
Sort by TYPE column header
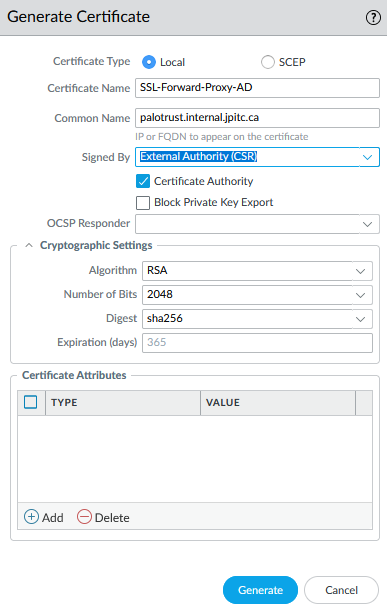tap(123, 403)
